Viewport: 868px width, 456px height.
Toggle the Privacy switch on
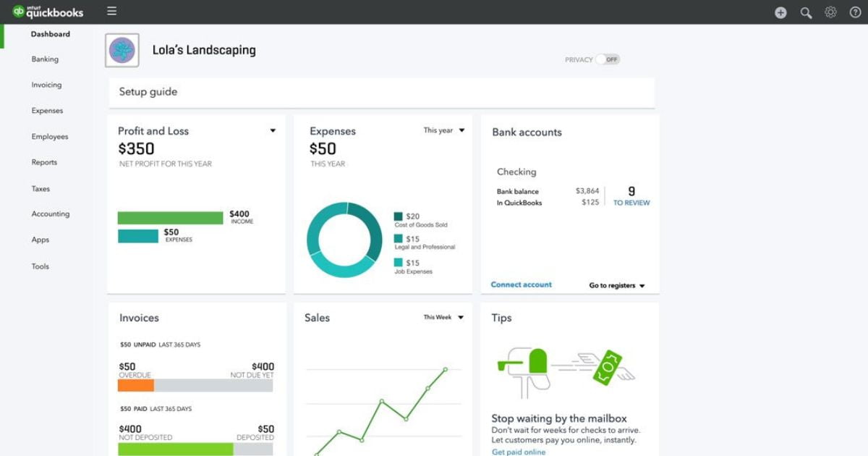608,59
